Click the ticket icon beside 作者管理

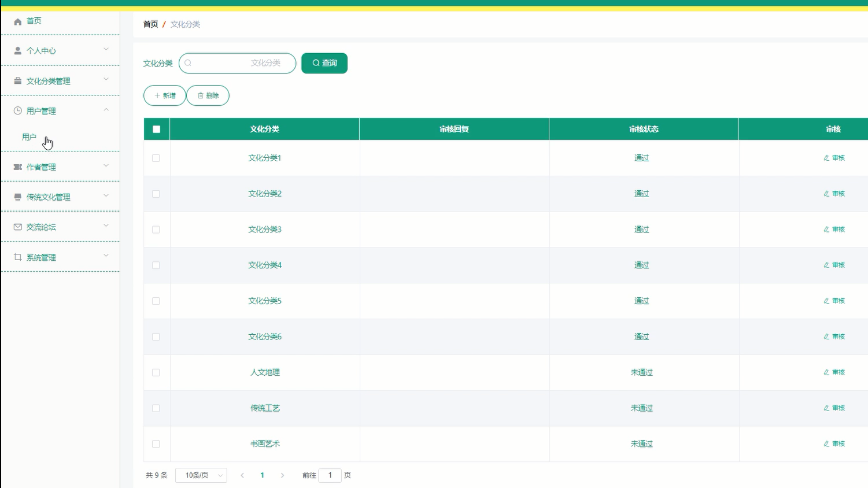click(x=18, y=167)
